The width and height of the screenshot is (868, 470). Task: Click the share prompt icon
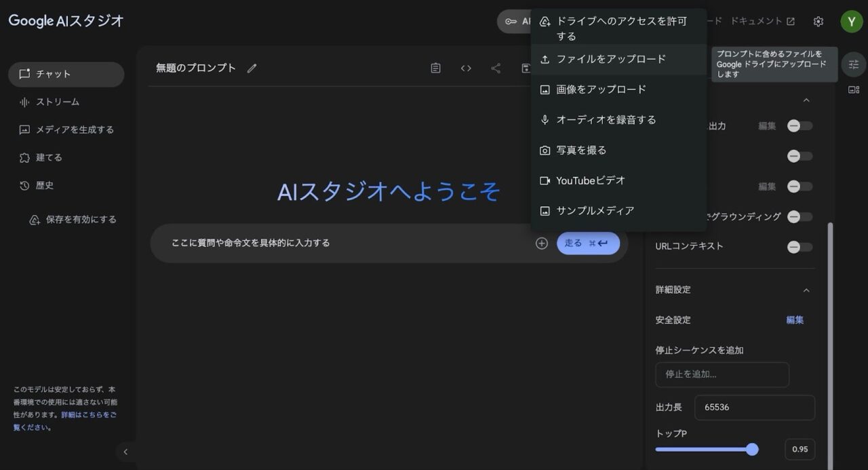[496, 68]
